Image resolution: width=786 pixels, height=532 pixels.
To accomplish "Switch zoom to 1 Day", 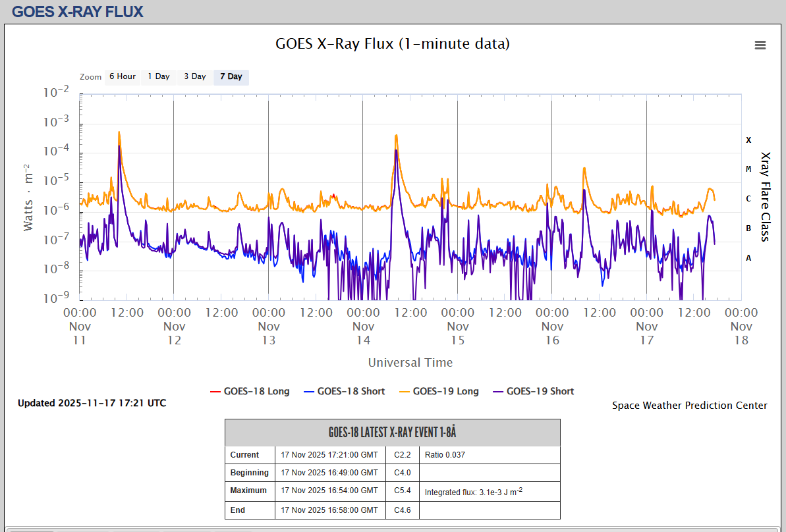I will [158, 76].
